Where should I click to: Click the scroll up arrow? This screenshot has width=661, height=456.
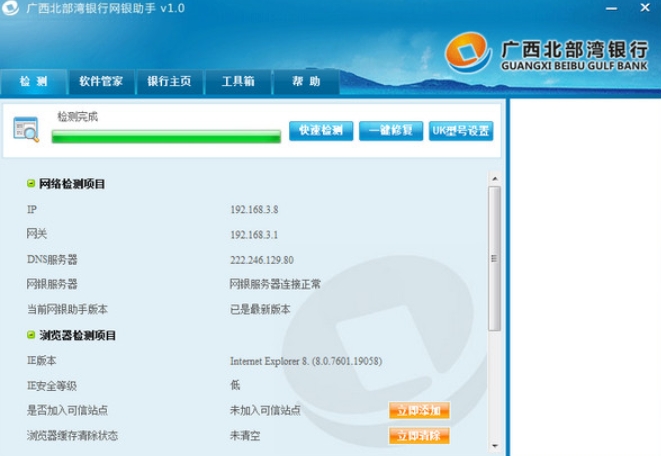tap(495, 179)
